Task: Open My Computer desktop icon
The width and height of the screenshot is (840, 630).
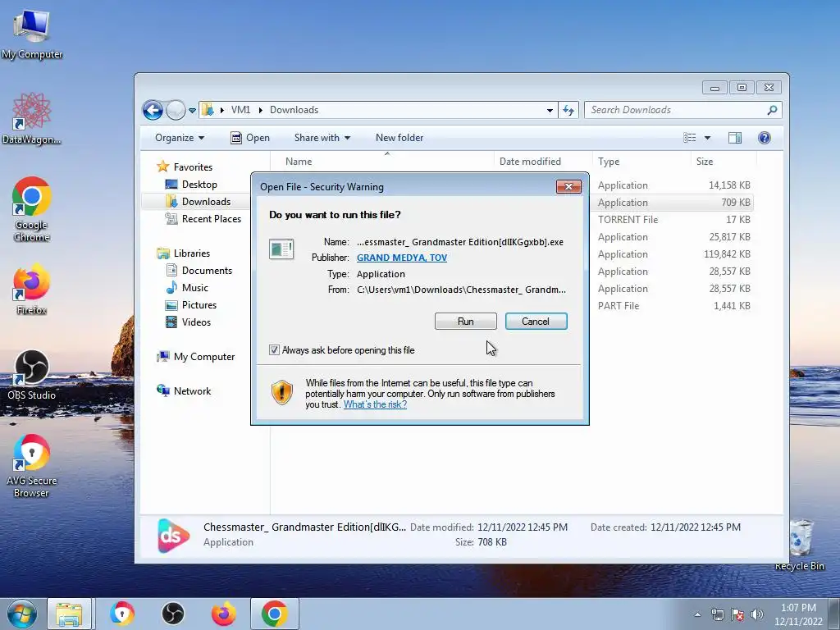Action: 32,33
